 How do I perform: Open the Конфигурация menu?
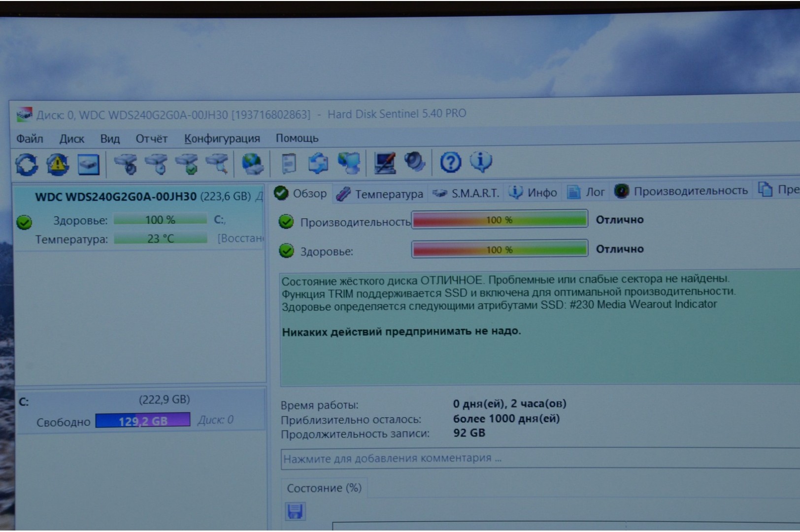coord(222,138)
